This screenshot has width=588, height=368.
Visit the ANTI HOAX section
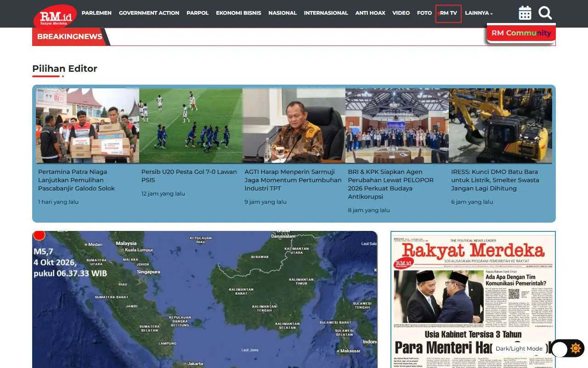(370, 13)
